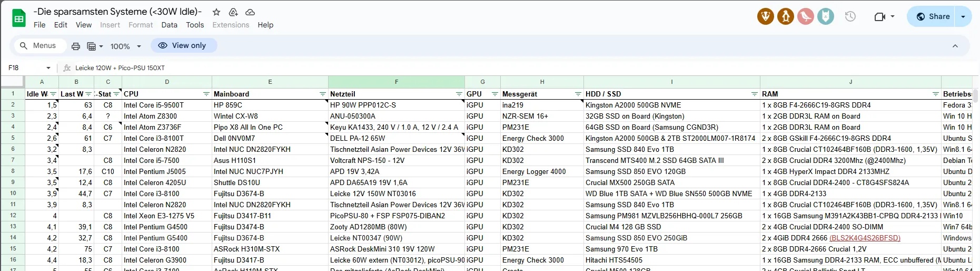Viewport: 980px width, 271px height.
Task: Select cell ASRock H310M-STX
Action: pyautogui.click(x=270, y=249)
